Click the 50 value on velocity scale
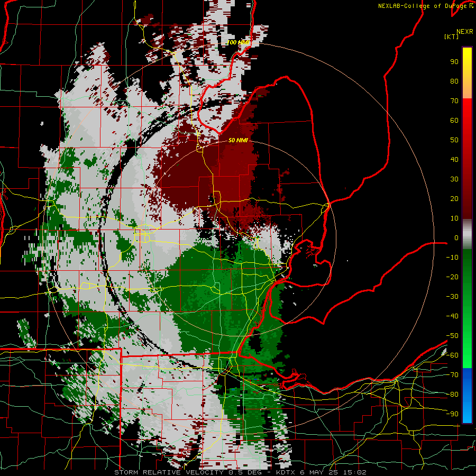 [454, 140]
